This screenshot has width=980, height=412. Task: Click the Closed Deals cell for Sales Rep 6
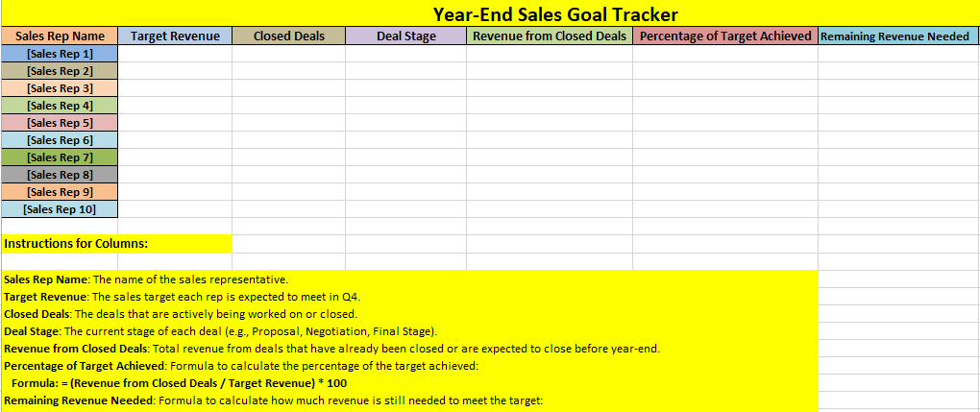tap(288, 140)
